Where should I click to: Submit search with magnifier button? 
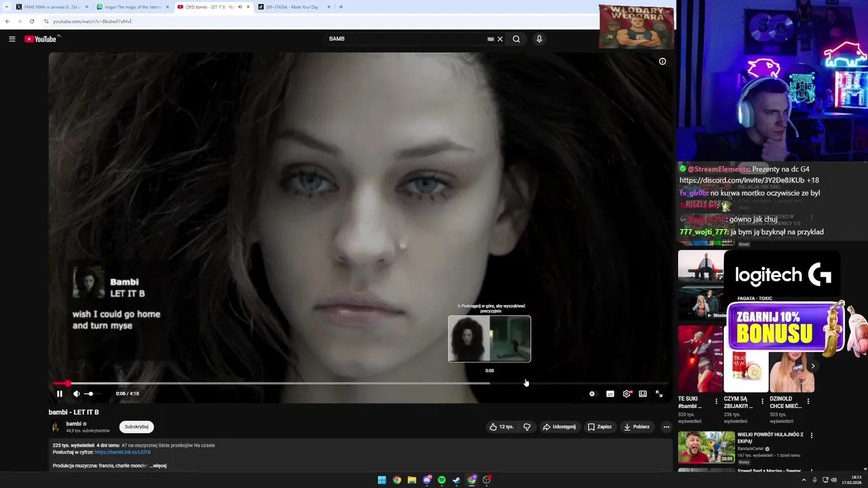(517, 39)
